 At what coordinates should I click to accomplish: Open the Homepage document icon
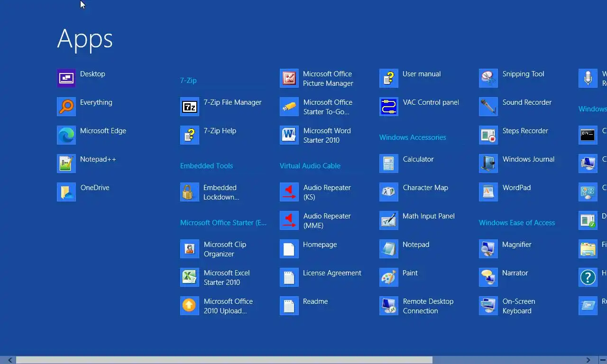289,249
